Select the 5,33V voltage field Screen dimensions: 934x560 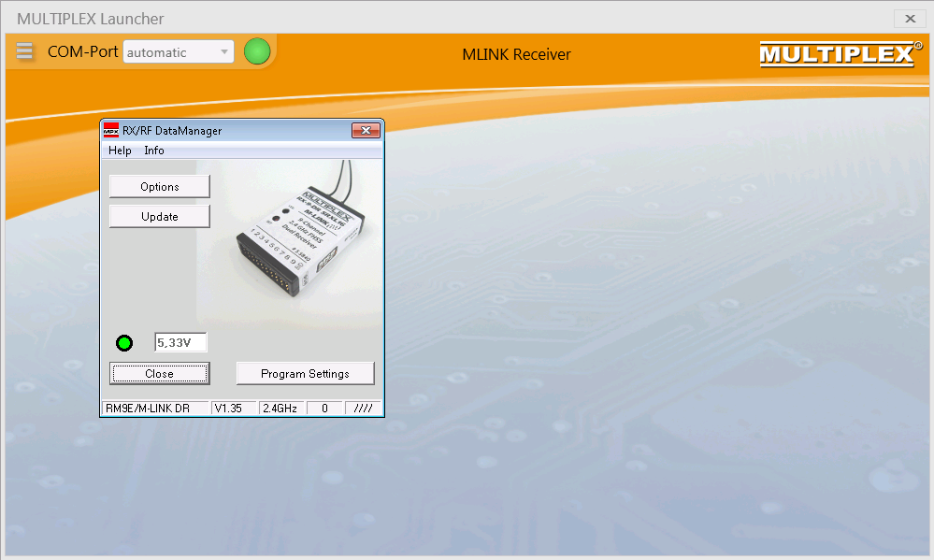(x=180, y=343)
